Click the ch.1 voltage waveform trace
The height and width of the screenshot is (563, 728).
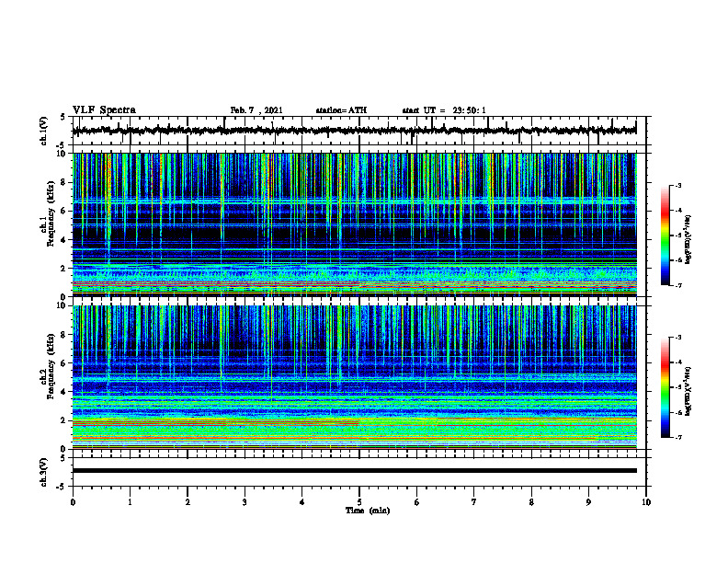(x=354, y=131)
